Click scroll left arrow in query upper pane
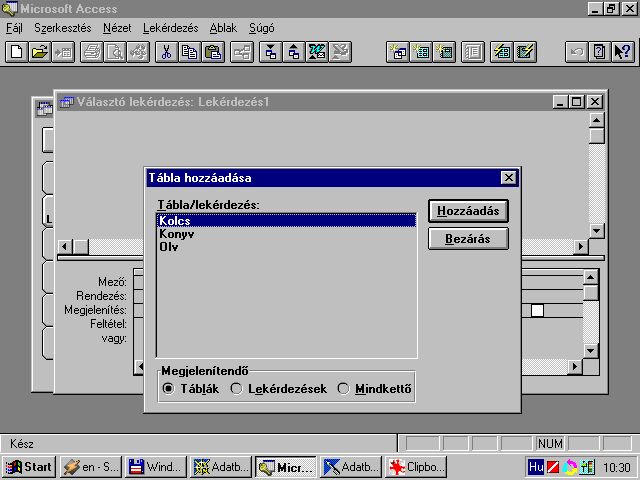This screenshot has height=480, width=640. [x=65, y=247]
